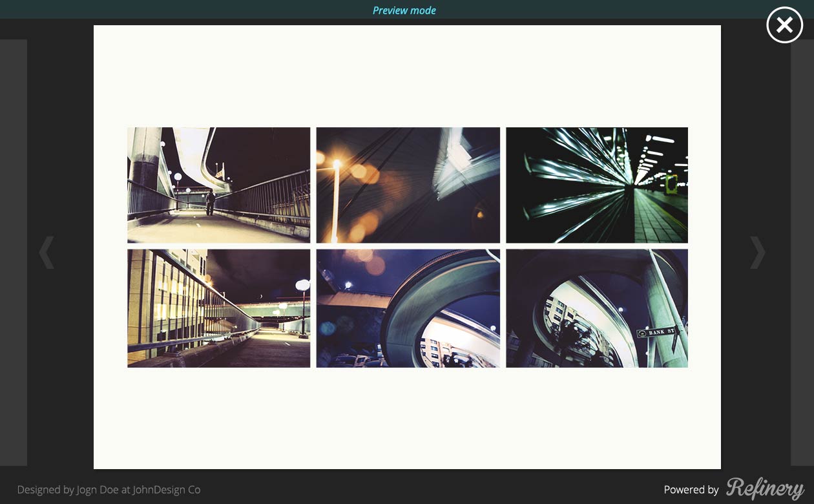Screen dimensions: 814x504
Task: Click the Preview mode label
Action: [404, 10]
